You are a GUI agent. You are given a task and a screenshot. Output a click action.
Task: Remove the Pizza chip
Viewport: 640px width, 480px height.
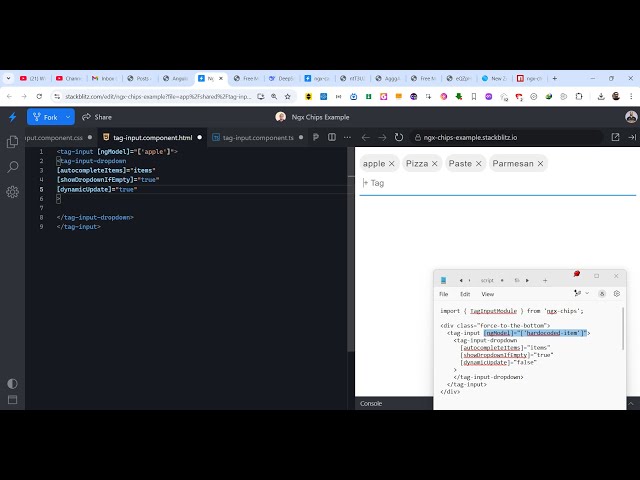pos(435,163)
